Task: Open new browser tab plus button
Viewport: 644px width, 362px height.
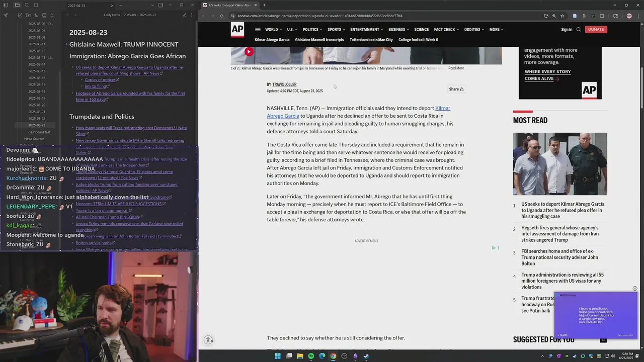Action: [x=265, y=5]
